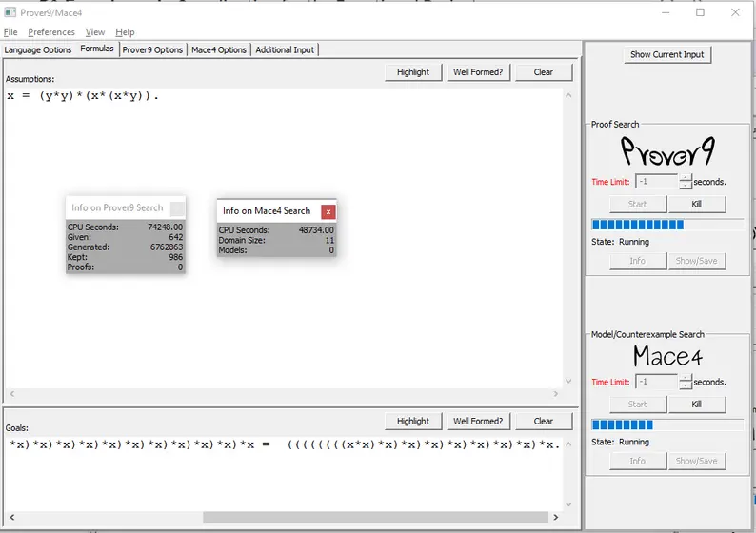Click Show Current Input button
The width and height of the screenshot is (756, 533).
(667, 55)
